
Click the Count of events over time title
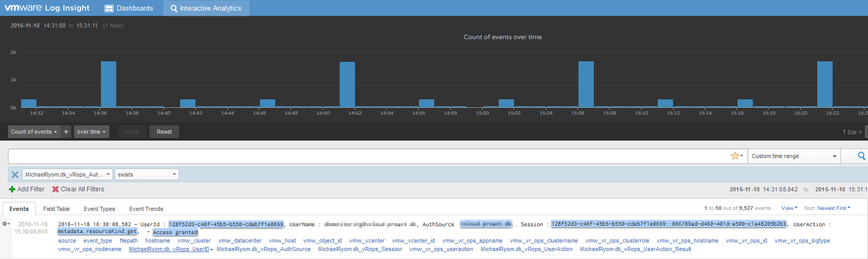click(503, 37)
